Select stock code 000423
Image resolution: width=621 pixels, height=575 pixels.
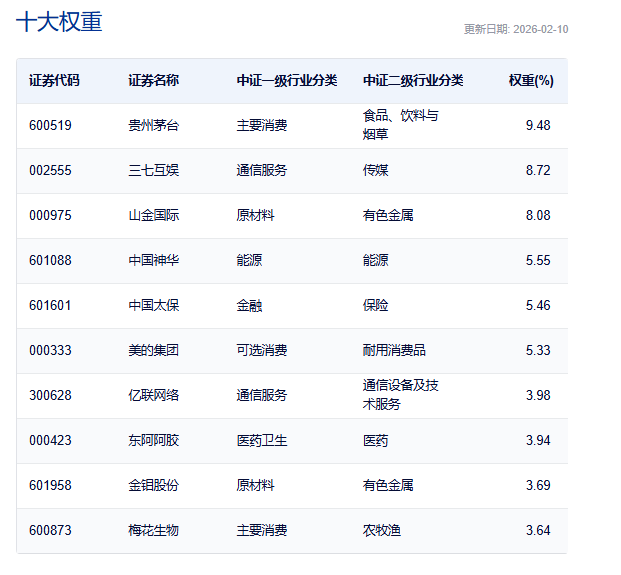[x=50, y=441]
